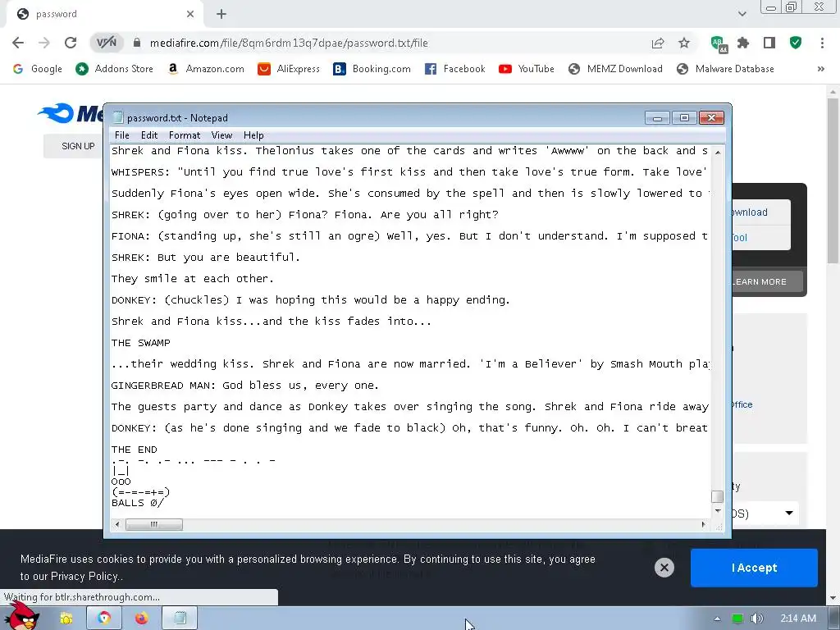
Task: Click the mediafire.com URL in the address bar
Action: point(289,43)
